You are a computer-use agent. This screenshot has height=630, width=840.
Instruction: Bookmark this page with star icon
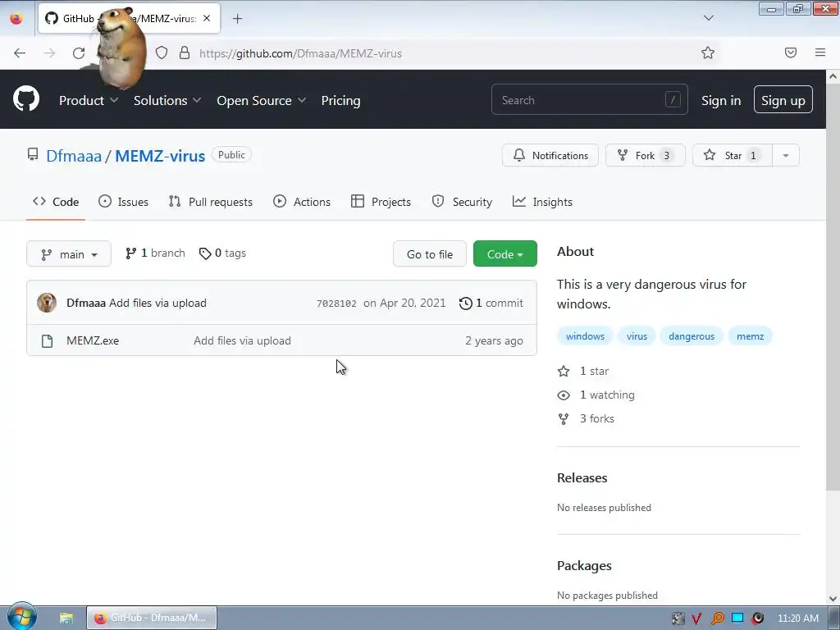pos(708,52)
